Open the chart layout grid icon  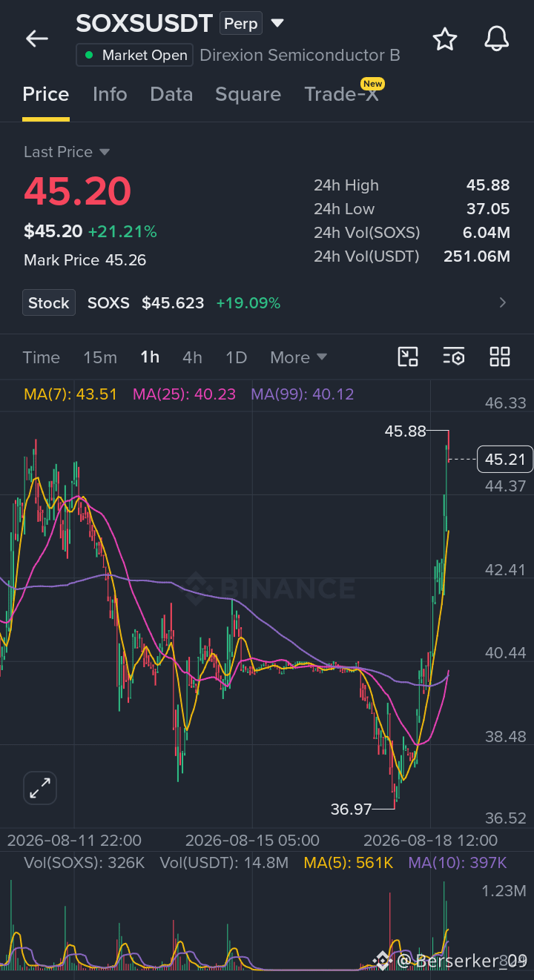coord(500,357)
